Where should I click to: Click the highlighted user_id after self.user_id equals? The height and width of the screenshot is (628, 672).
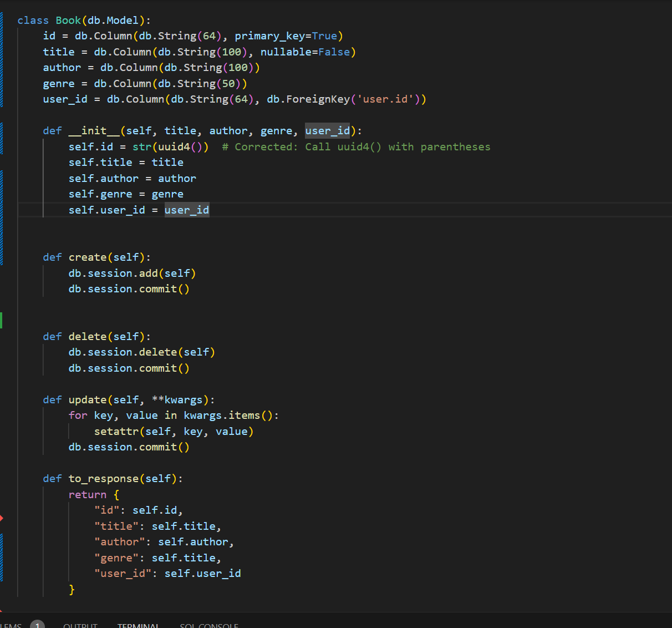point(187,210)
